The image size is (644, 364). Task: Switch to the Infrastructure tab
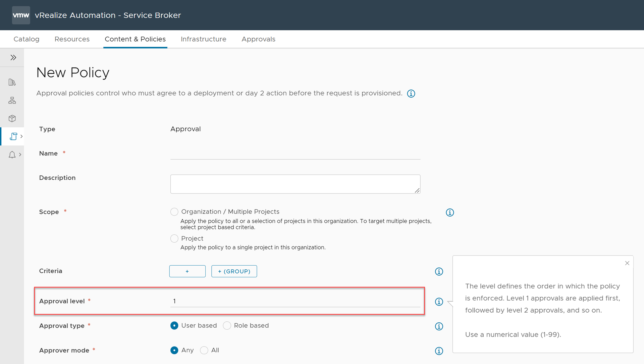[203, 39]
